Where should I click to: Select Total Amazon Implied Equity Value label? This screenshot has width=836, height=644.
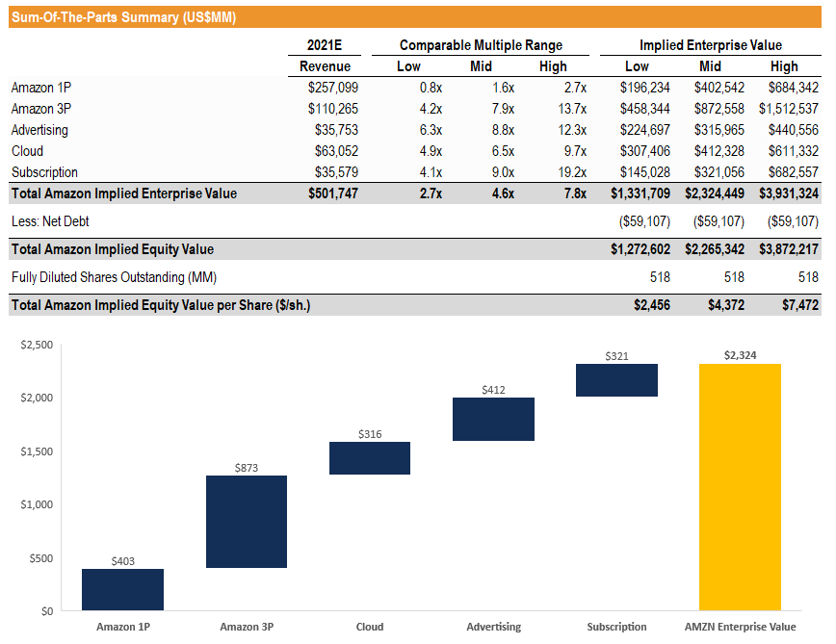[x=113, y=249]
